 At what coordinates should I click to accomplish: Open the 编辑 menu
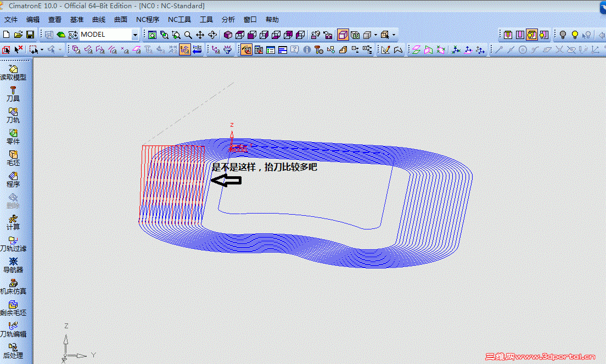33,20
